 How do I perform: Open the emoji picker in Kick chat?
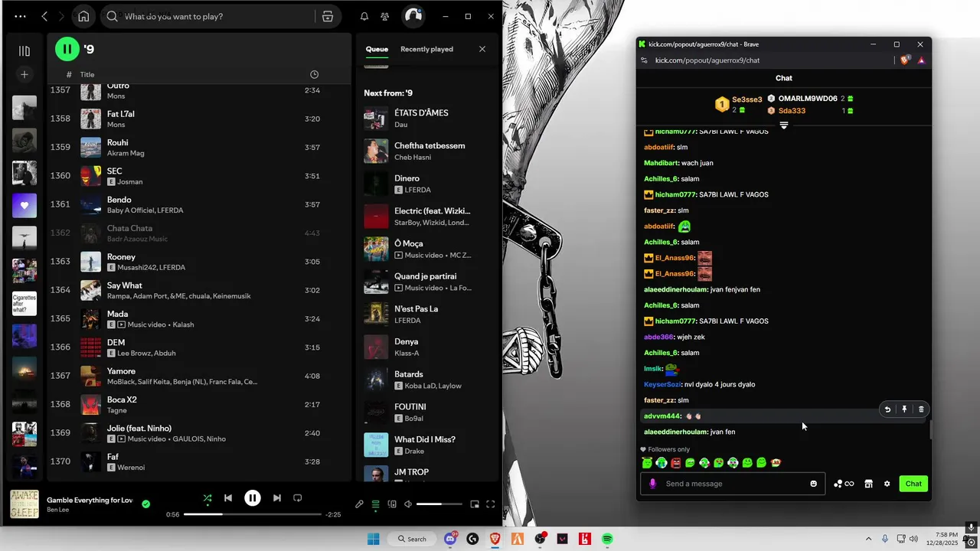[x=813, y=484]
